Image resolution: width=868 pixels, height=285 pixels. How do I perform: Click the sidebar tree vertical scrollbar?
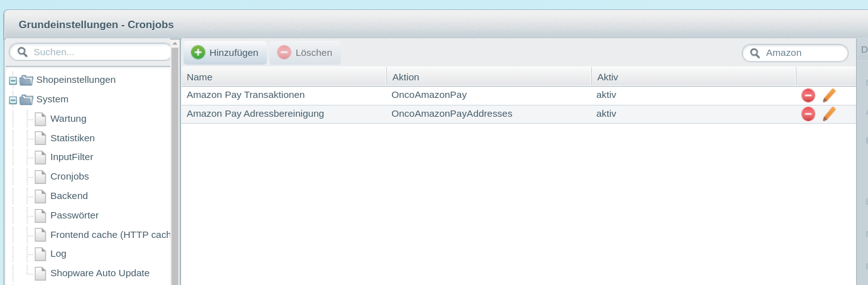click(x=175, y=176)
